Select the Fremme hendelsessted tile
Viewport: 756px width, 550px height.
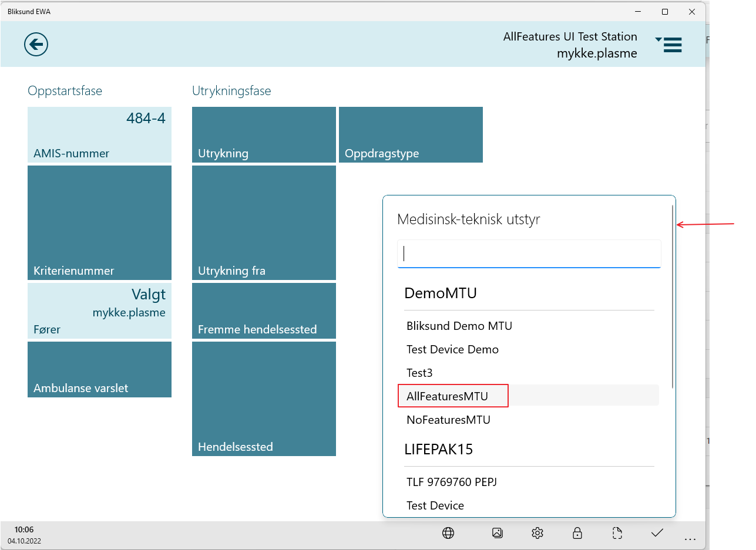pyautogui.click(x=264, y=311)
